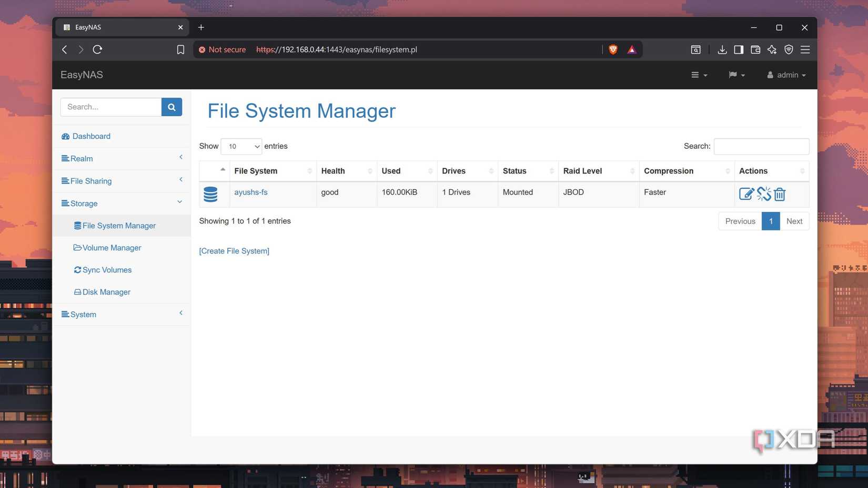868x488 pixels.
Task: Open Leo AI assistant icon
Action: [772, 49]
